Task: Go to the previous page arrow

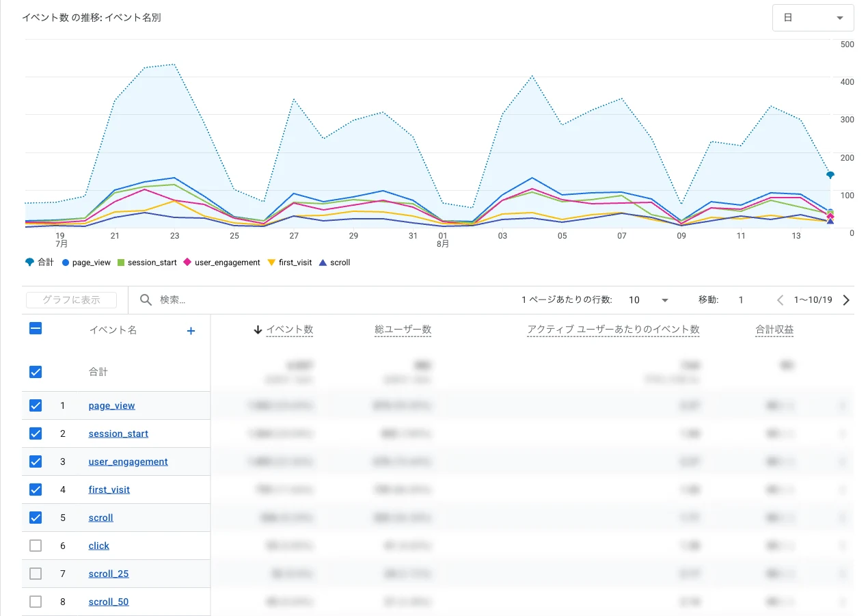Action: click(x=781, y=299)
